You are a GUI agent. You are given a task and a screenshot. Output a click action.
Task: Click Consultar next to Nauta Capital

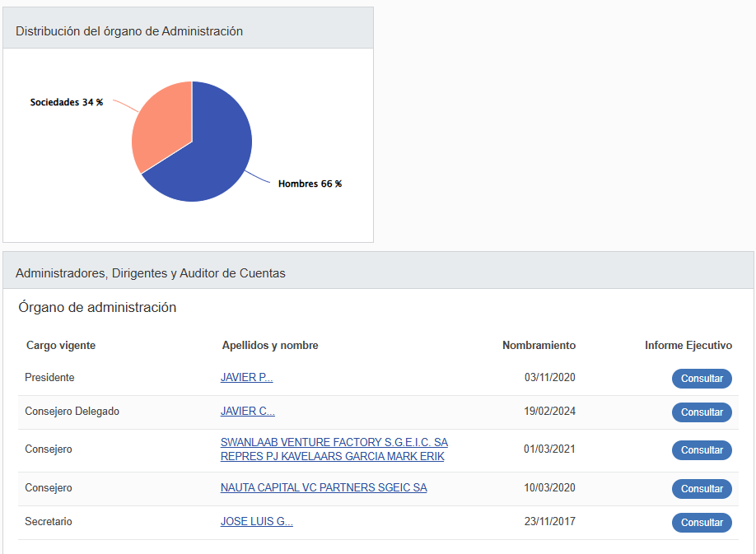702,489
